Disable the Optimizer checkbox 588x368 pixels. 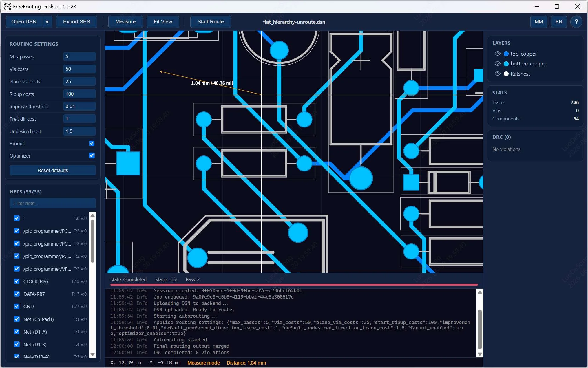click(92, 155)
